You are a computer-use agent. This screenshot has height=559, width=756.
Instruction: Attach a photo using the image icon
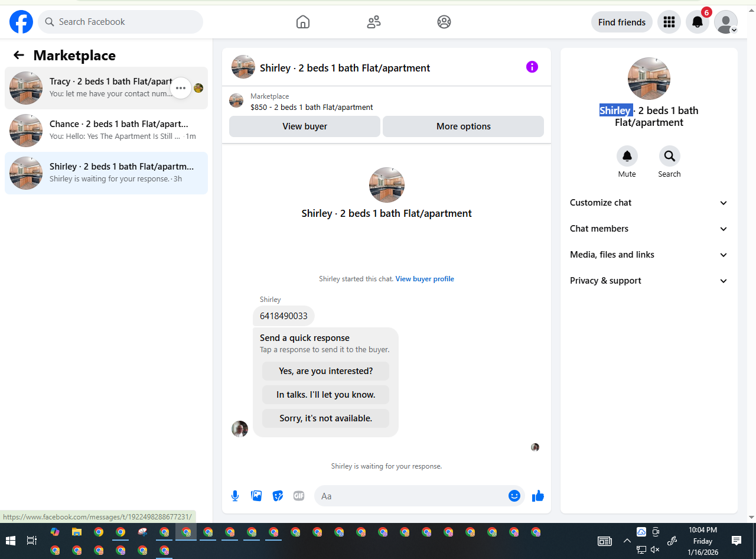(256, 496)
